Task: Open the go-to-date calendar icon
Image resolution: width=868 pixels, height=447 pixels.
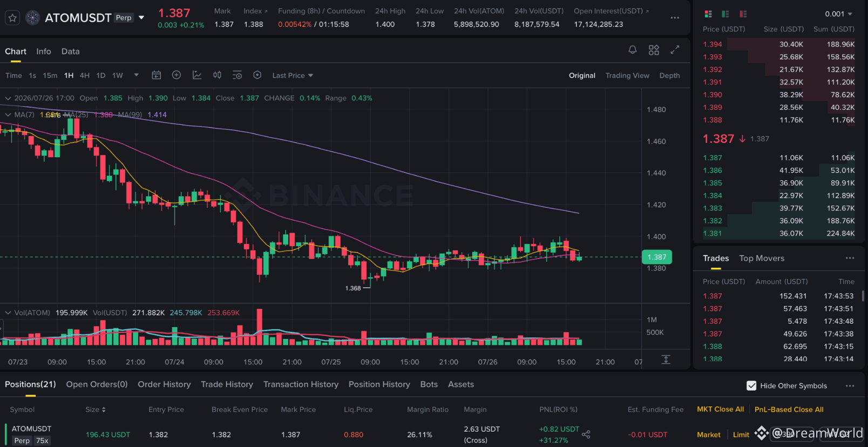Action: [156, 75]
